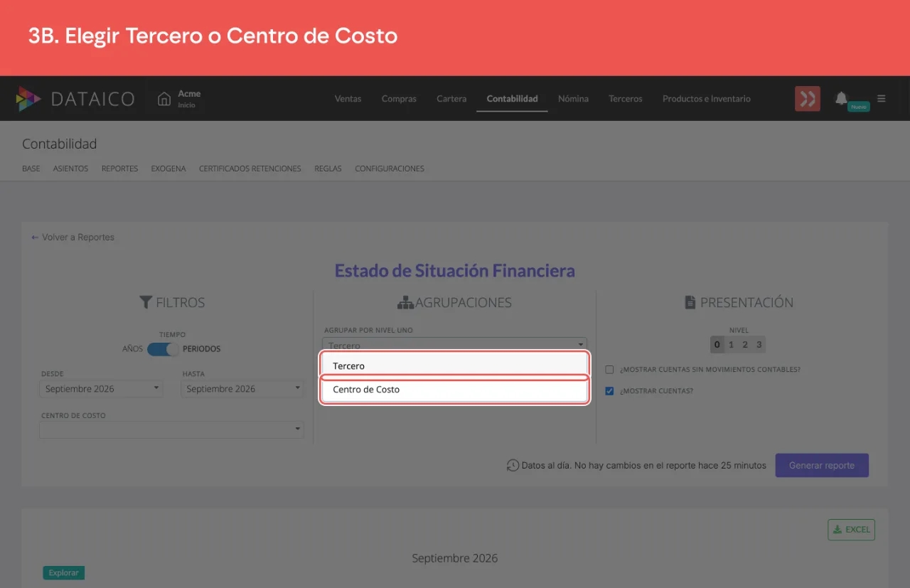Viewport: 910px width, 588px height.
Task: Open the hamburger menu icon
Action: pyautogui.click(x=882, y=99)
